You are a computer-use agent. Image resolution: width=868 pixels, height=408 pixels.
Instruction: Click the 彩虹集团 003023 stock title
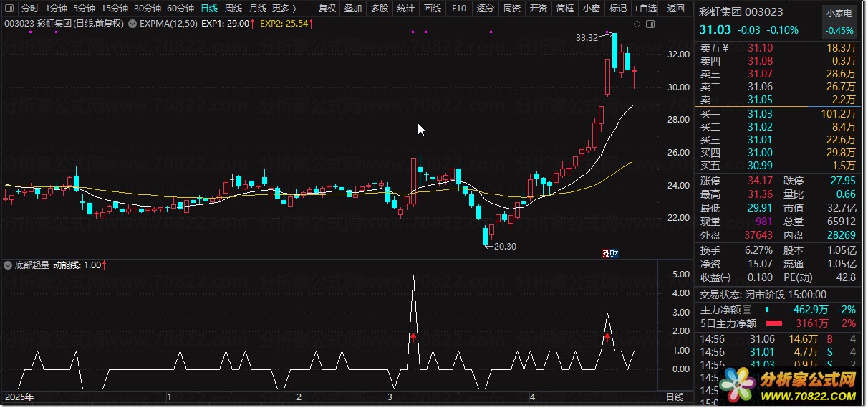[741, 12]
